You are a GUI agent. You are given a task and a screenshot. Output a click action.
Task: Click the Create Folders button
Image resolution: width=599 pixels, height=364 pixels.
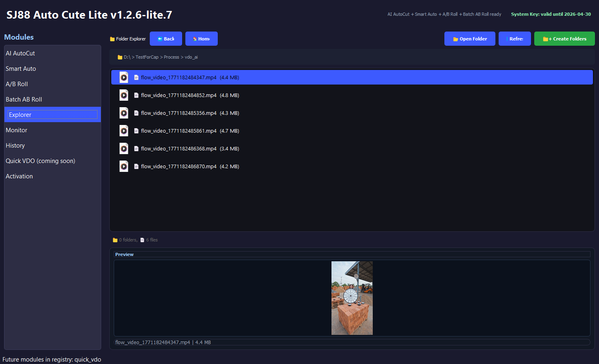click(x=564, y=38)
